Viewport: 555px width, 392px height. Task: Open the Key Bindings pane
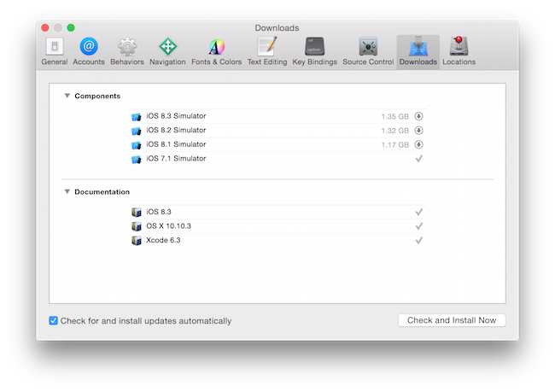315,51
